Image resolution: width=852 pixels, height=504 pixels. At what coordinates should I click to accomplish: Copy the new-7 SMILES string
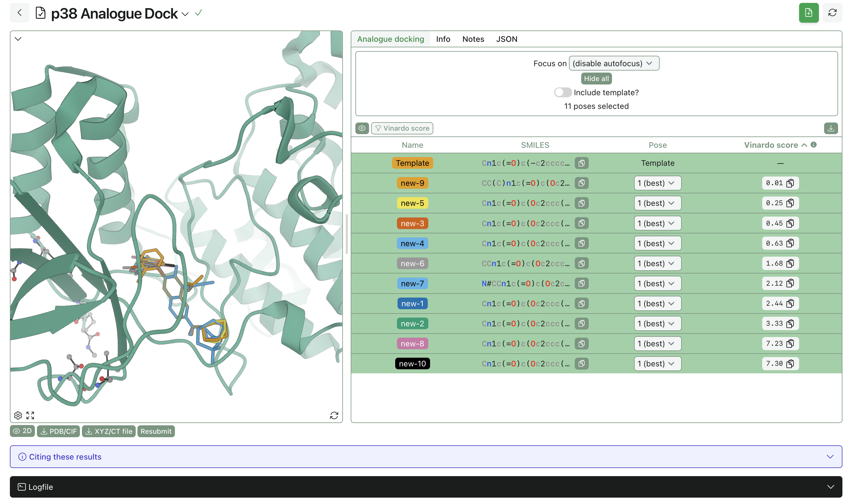point(581,283)
